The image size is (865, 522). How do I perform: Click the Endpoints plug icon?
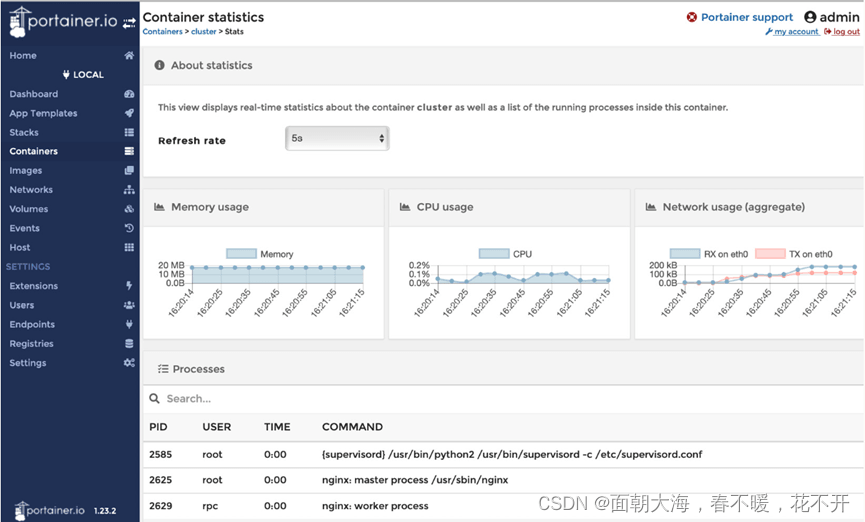129,324
